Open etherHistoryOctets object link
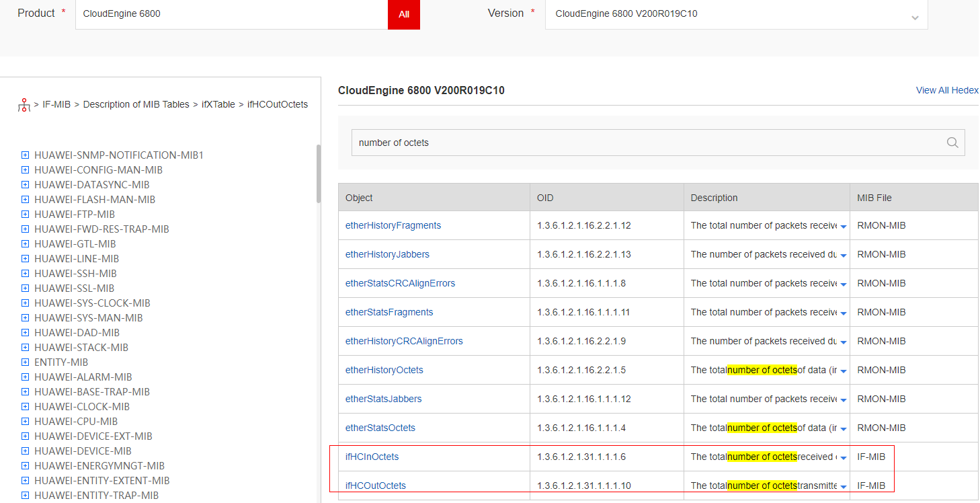Viewport: 980px width, 503px height. point(384,370)
